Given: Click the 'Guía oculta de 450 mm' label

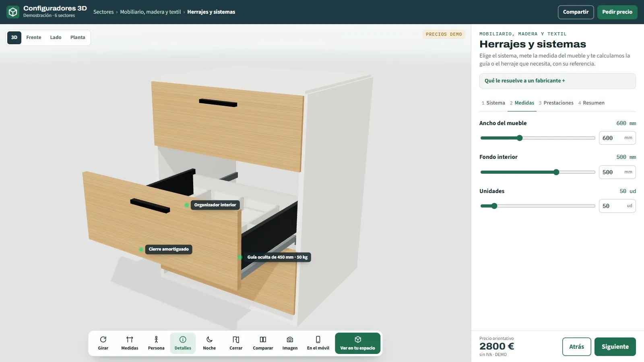Looking at the screenshot, I should click(x=277, y=257).
